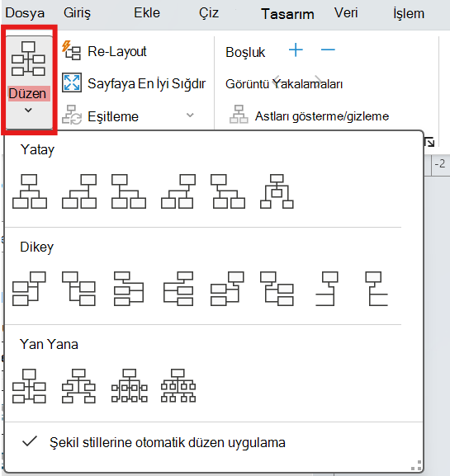This screenshot has height=476, width=450.
Task: Choose third Yatay layout, parent on left
Action: 129,191
